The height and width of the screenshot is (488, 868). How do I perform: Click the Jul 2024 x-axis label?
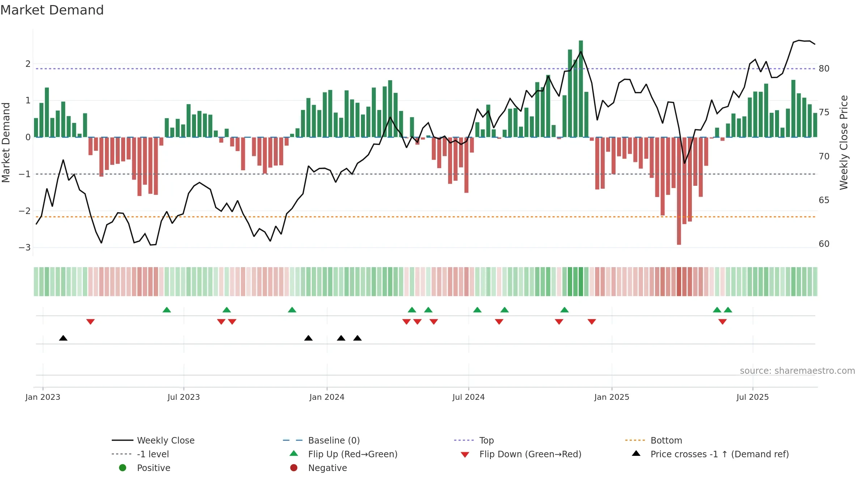(469, 397)
